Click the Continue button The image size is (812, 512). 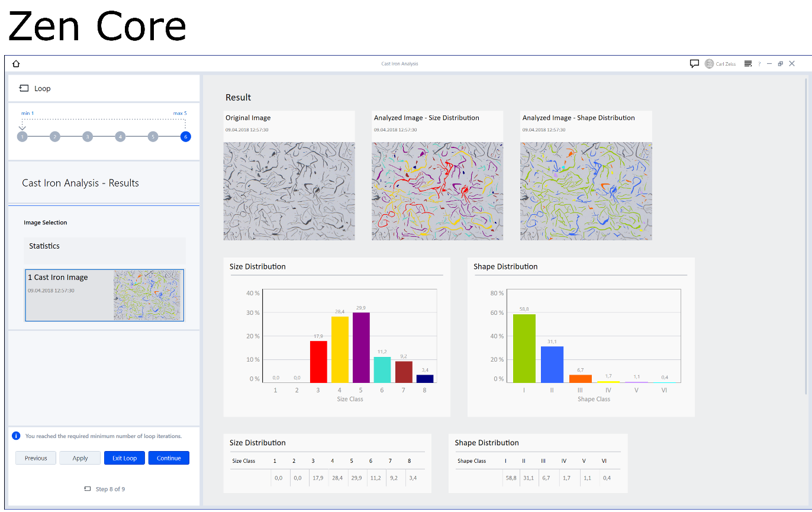tap(169, 458)
